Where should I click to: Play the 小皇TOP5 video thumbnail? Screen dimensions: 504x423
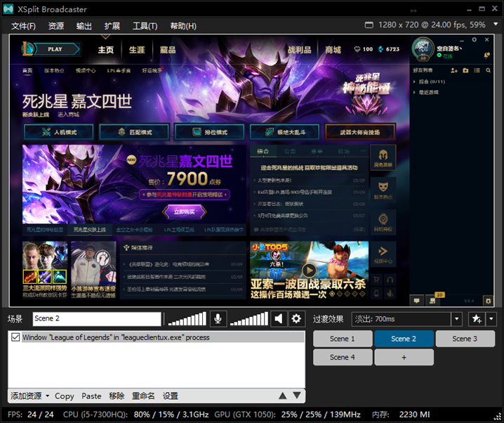(x=310, y=271)
